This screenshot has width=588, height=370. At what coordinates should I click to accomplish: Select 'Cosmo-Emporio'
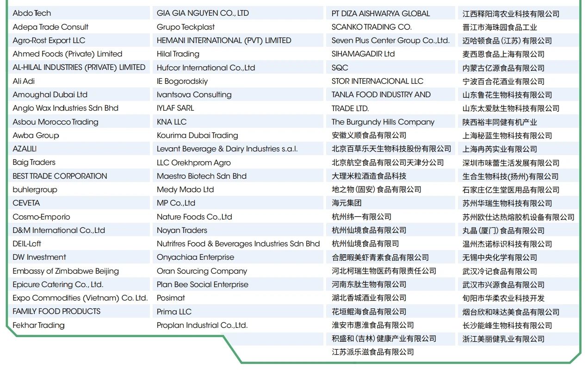[x=41, y=217]
